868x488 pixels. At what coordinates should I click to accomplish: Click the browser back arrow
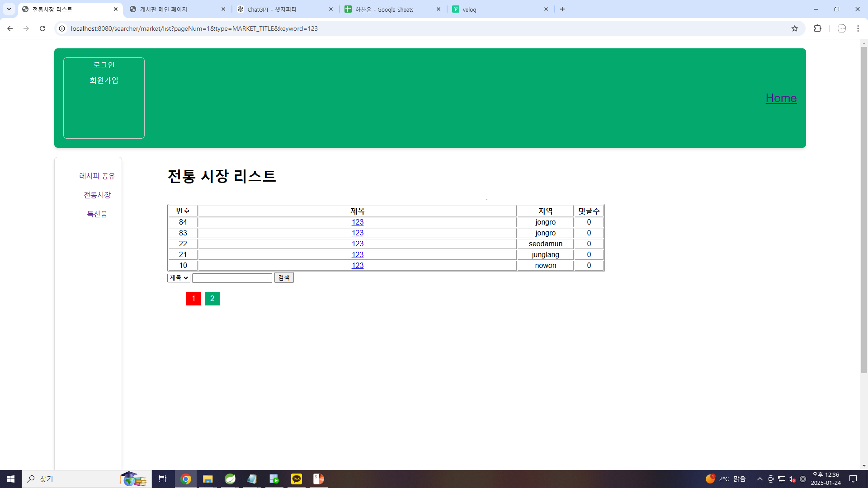[10, 28]
